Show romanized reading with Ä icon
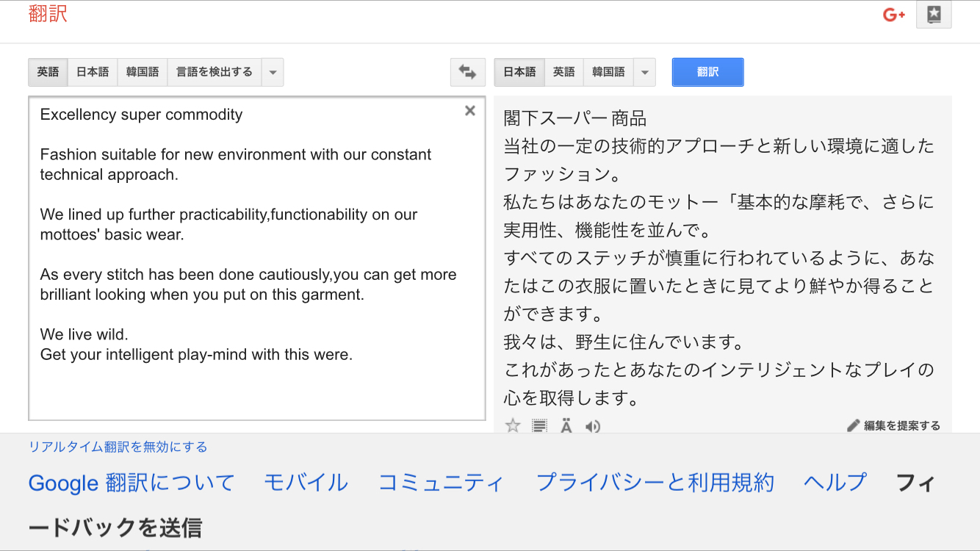The width and height of the screenshot is (980, 551). (x=566, y=425)
